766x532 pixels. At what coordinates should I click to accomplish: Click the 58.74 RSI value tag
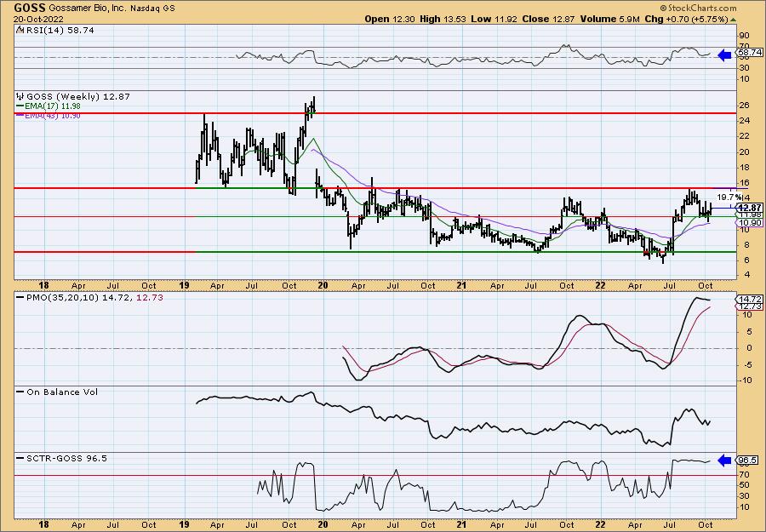[750, 52]
